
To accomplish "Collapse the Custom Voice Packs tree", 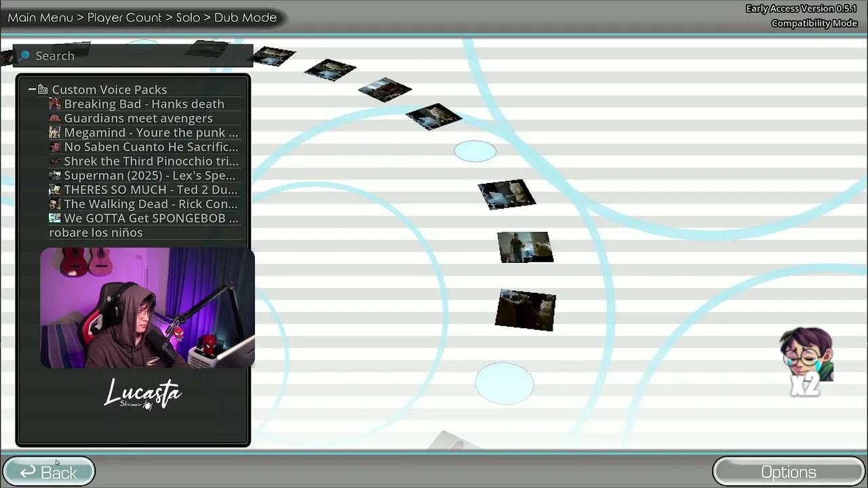I will [x=32, y=89].
